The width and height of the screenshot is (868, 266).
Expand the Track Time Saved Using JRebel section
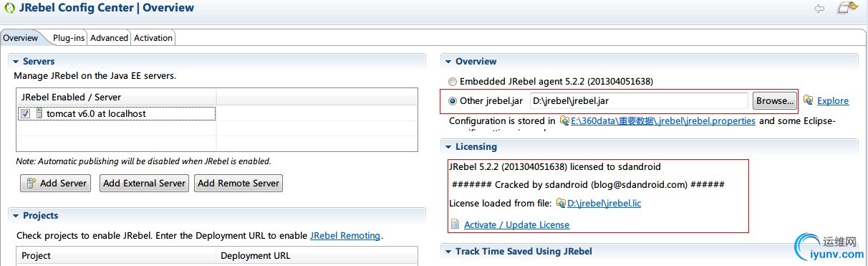tap(448, 251)
